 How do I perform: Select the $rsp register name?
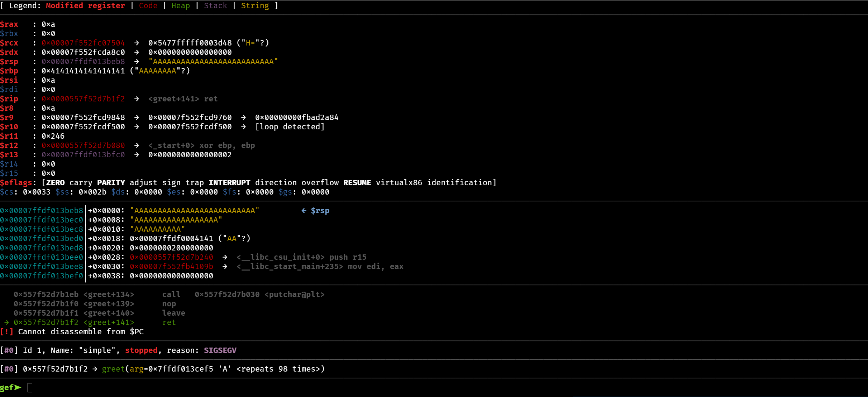[x=10, y=62]
